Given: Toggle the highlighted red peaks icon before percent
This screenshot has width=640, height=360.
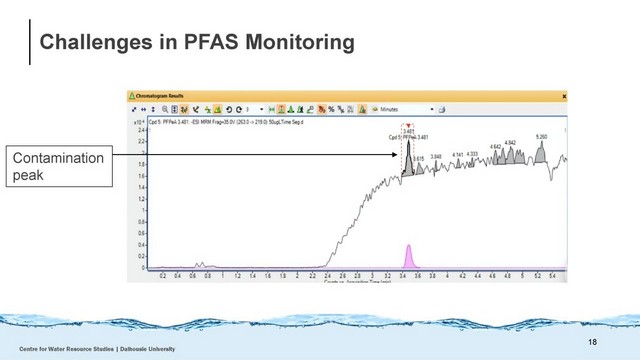Looking at the screenshot, I should click(x=321, y=109).
